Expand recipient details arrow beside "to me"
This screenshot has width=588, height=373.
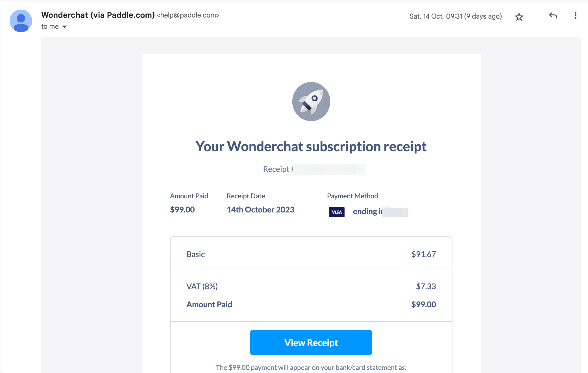pos(64,27)
